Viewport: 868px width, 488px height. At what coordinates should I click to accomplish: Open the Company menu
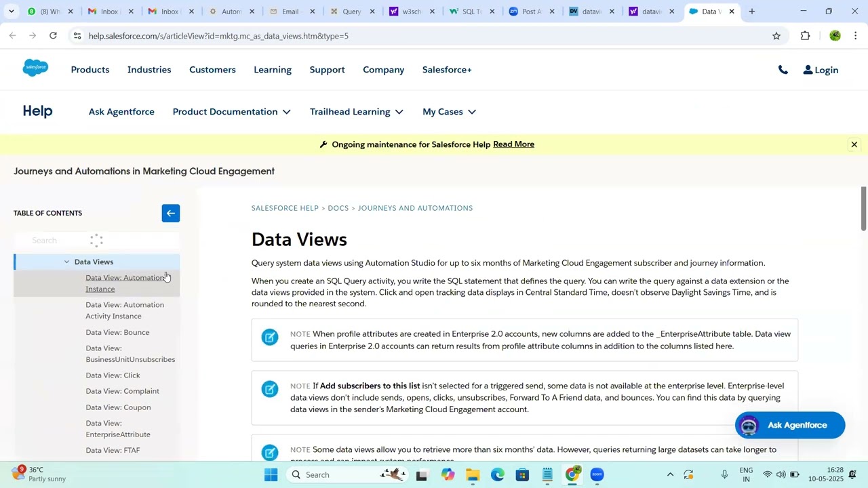tap(383, 70)
